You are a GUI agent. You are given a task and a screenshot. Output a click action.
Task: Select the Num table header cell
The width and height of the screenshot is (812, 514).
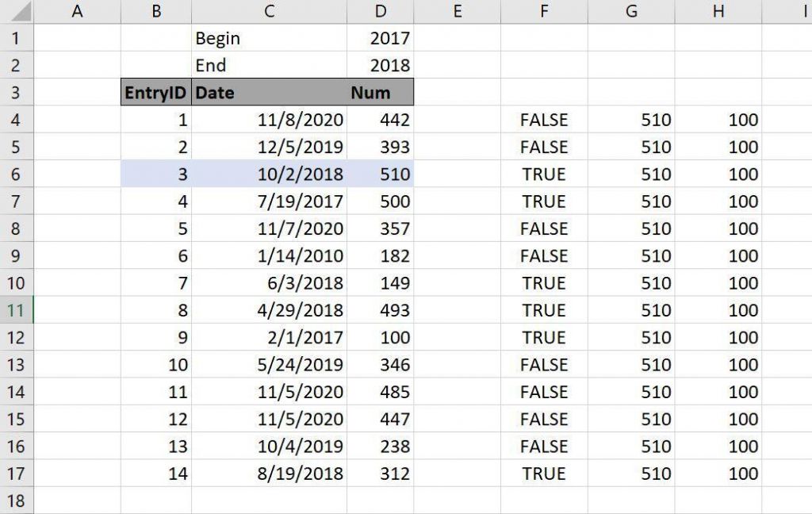point(381,93)
